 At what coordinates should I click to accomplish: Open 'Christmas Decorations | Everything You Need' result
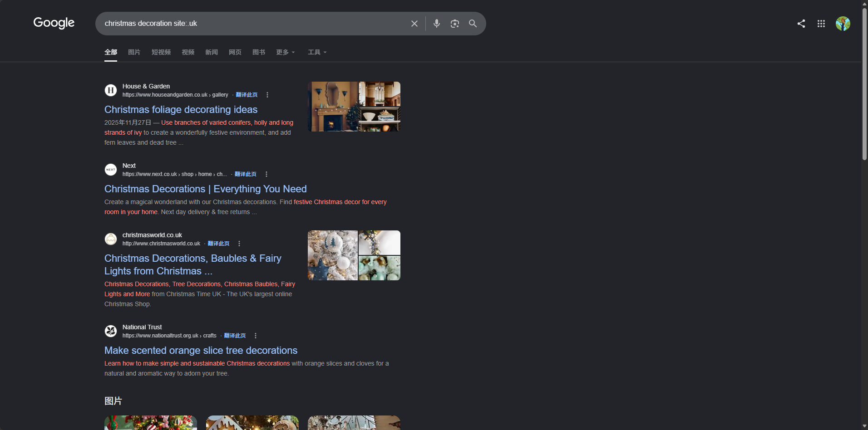(x=206, y=189)
